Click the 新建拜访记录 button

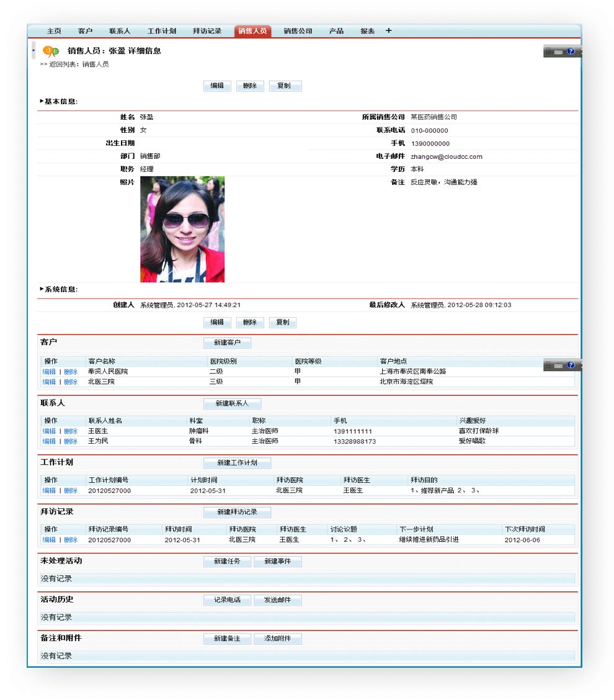click(237, 512)
